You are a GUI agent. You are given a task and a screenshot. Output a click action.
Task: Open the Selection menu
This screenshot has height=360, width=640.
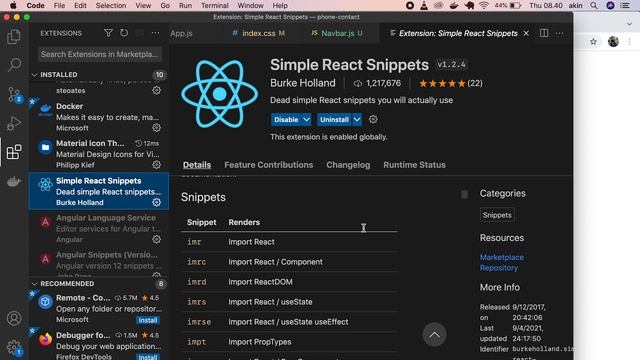[x=111, y=6]
